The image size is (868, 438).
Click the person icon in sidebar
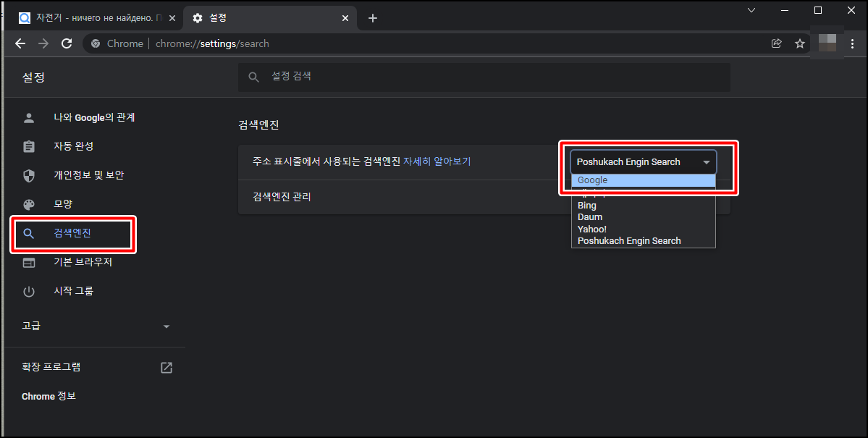[x=29, y=118]
